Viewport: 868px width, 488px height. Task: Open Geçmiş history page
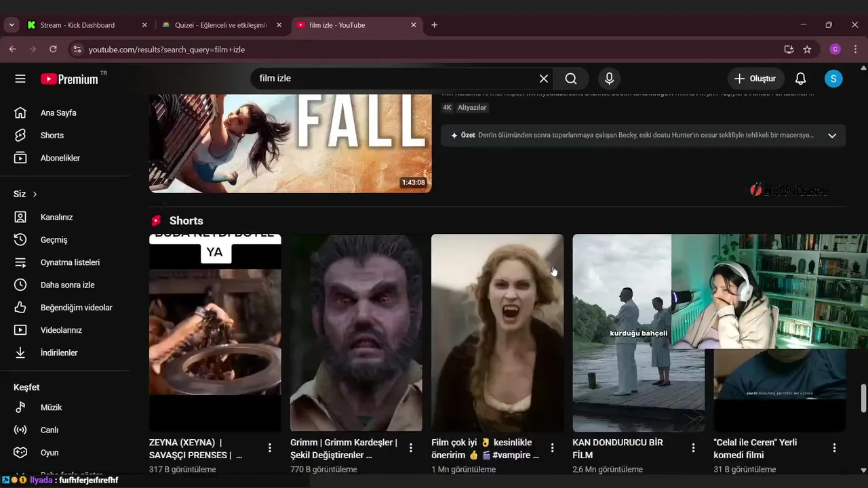coord(65,239)
